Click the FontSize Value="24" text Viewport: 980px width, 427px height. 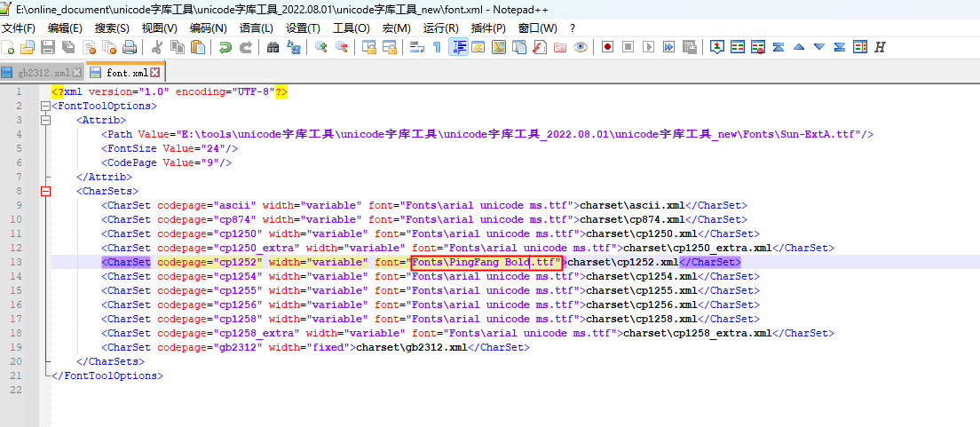(x=170, y=149)
